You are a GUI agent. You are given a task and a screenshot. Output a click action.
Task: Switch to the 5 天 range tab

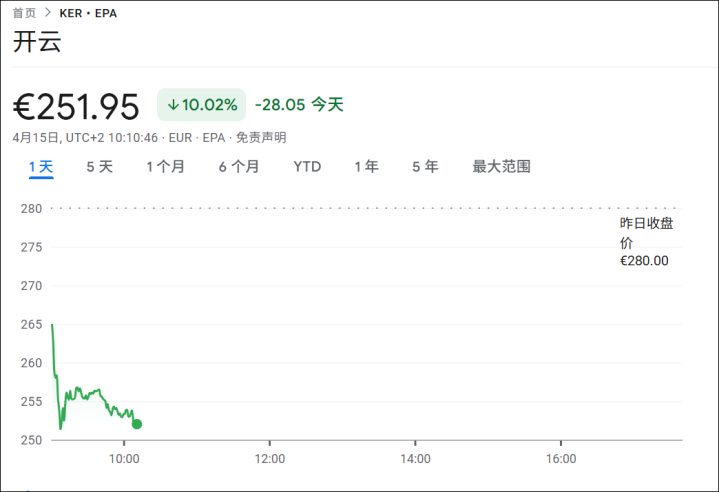[99, 167]
